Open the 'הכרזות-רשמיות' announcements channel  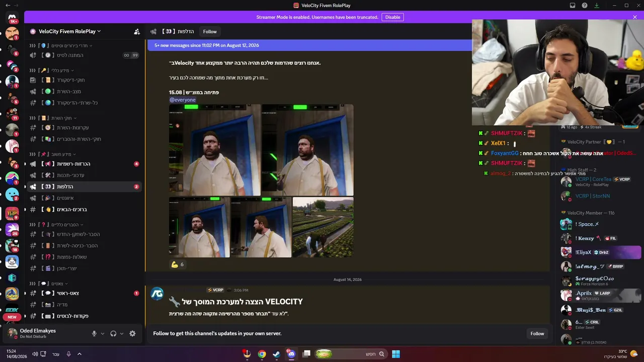pos(84,164)
